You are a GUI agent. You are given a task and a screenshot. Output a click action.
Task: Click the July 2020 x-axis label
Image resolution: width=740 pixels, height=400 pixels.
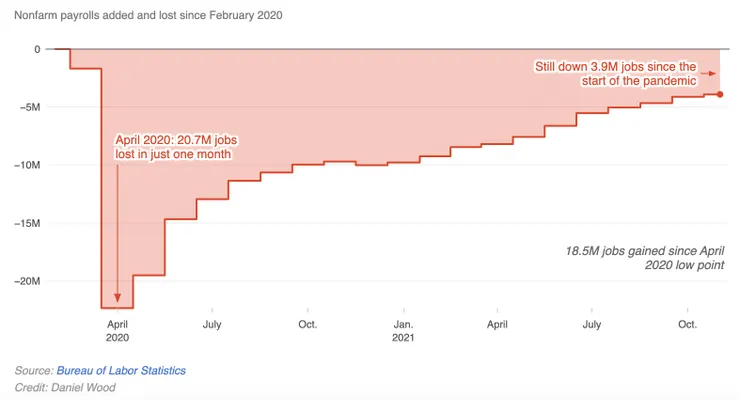click(212, 324)
